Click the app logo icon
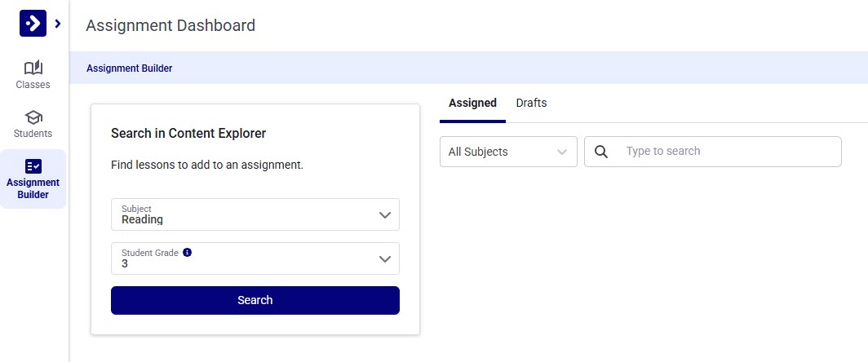Image resolution: width=868 pixels, height=362 pixels. [x=33, y=24]
